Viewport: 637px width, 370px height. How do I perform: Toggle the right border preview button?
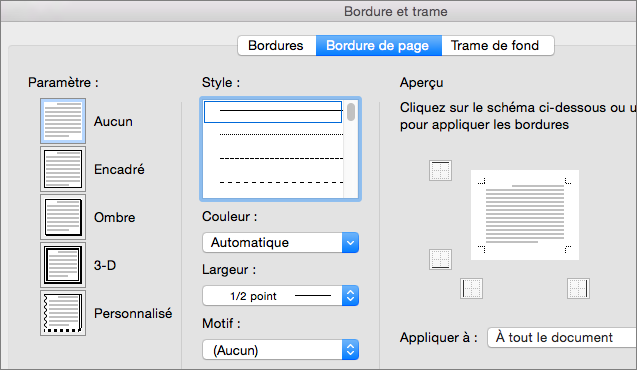tap(578, 288)
